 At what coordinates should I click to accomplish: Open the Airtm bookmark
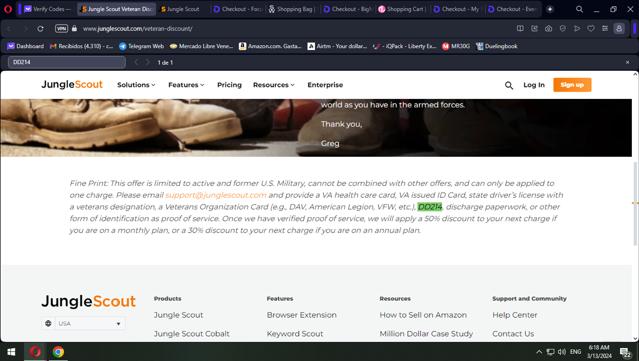pos(337,46)
